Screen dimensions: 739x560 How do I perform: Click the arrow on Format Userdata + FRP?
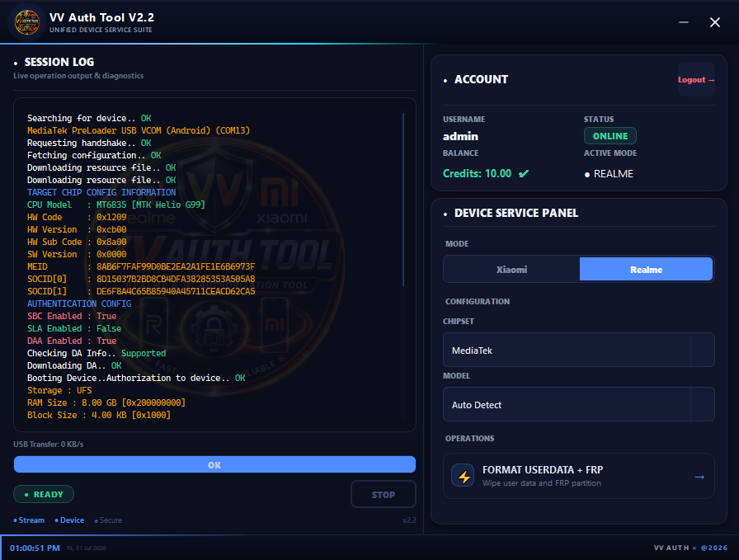[x=699, y=477]
